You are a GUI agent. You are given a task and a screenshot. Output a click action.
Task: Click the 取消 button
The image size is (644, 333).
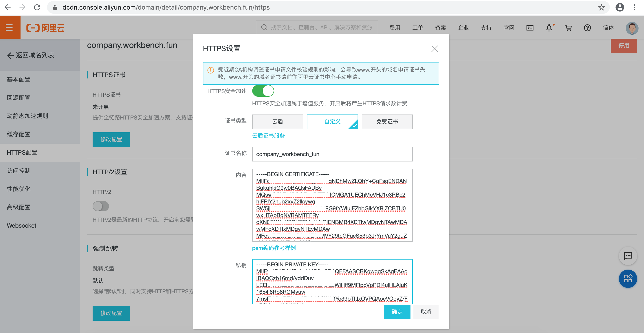426,312
